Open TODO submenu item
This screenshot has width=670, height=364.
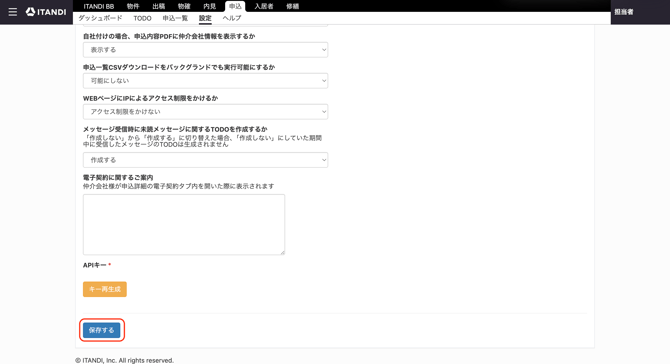coord(142,18)
